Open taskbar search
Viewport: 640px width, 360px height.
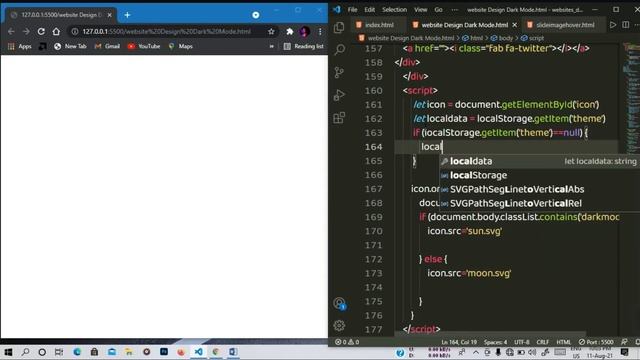click(x=25, y=352)
